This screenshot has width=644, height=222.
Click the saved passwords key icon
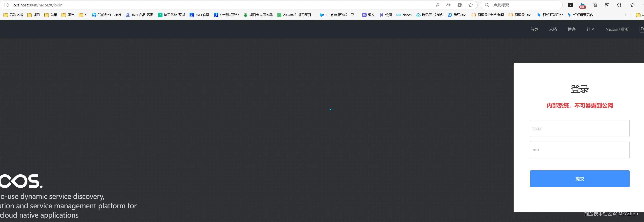tap(437, 5)
